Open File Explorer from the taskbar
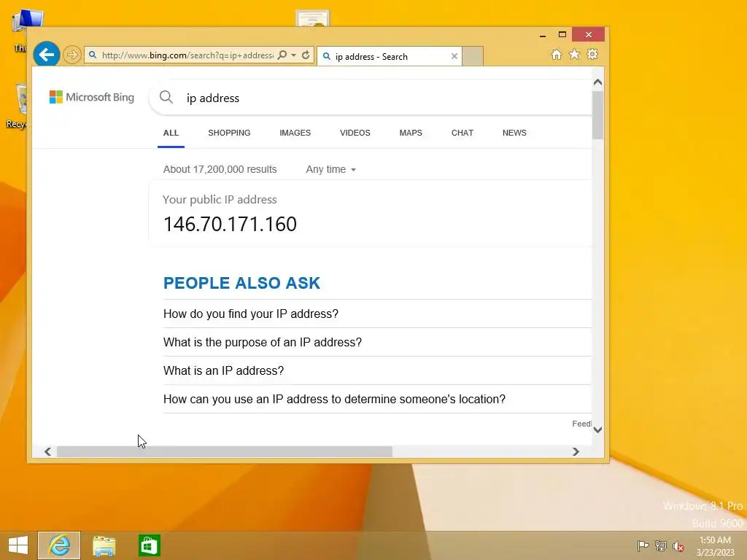This screenshot has height=560, width=747. [104, 545]
